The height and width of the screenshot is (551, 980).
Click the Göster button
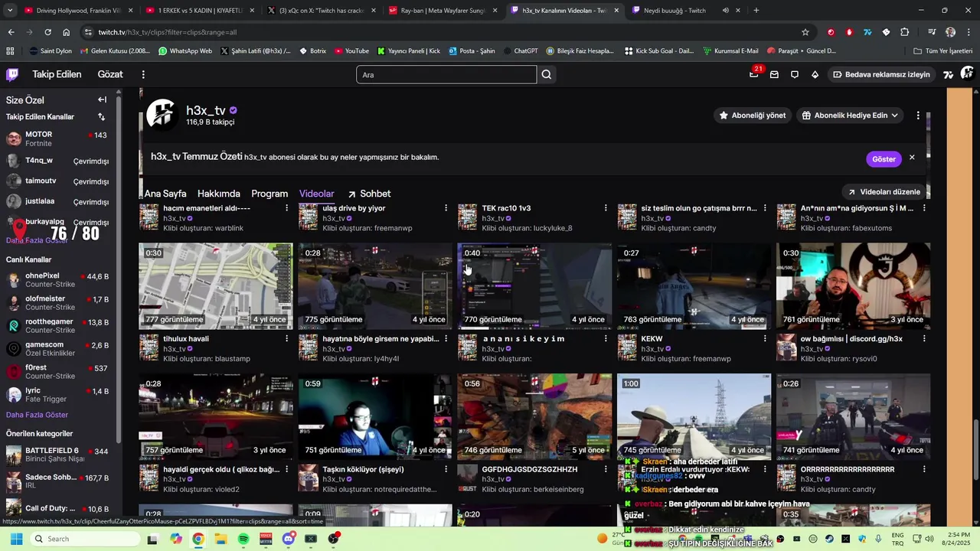click(884, 159)
